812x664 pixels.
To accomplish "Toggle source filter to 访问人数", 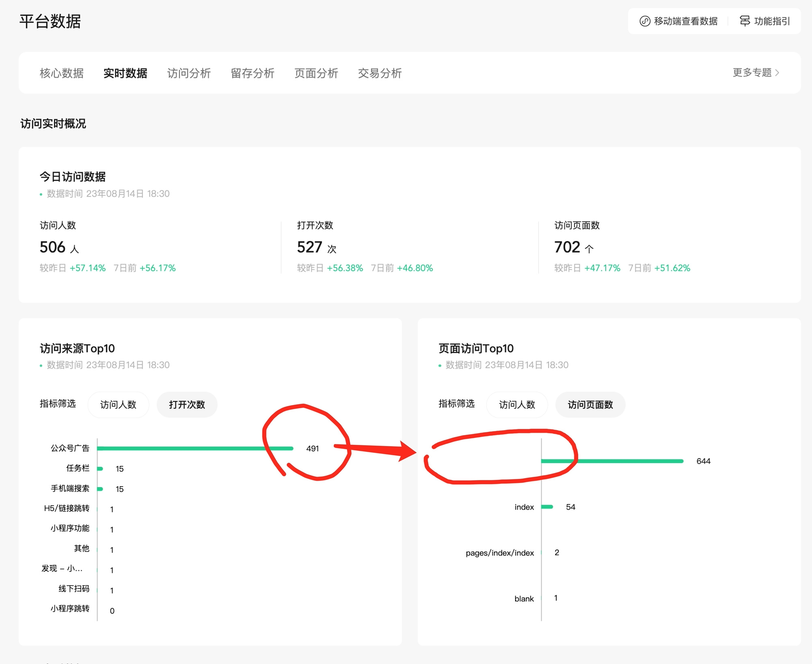I will click(x=118, y=405).
